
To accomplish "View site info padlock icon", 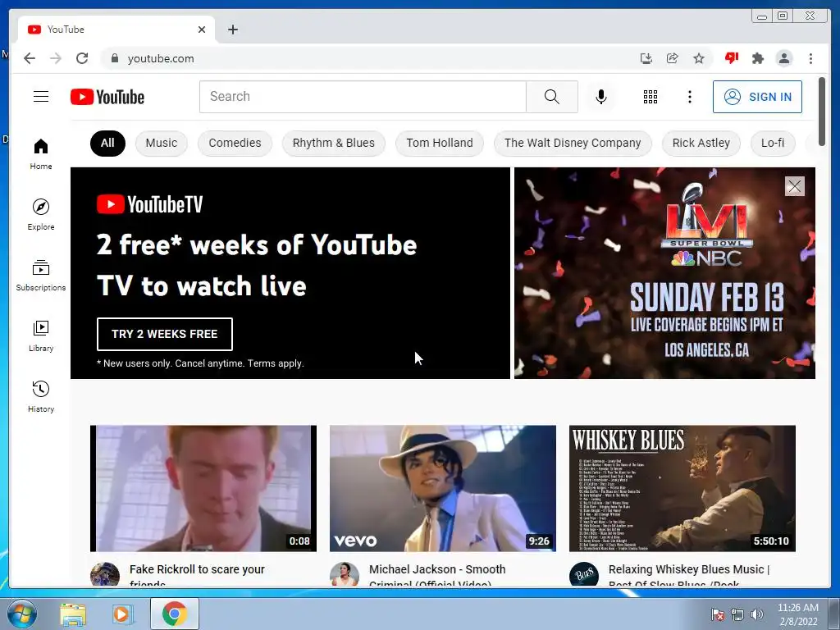I will [x=115, y=58].
